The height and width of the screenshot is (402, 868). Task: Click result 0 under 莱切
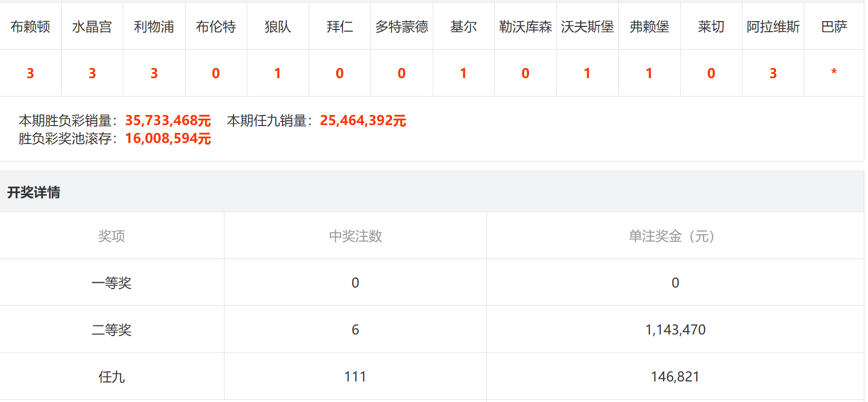click(711, 73)
